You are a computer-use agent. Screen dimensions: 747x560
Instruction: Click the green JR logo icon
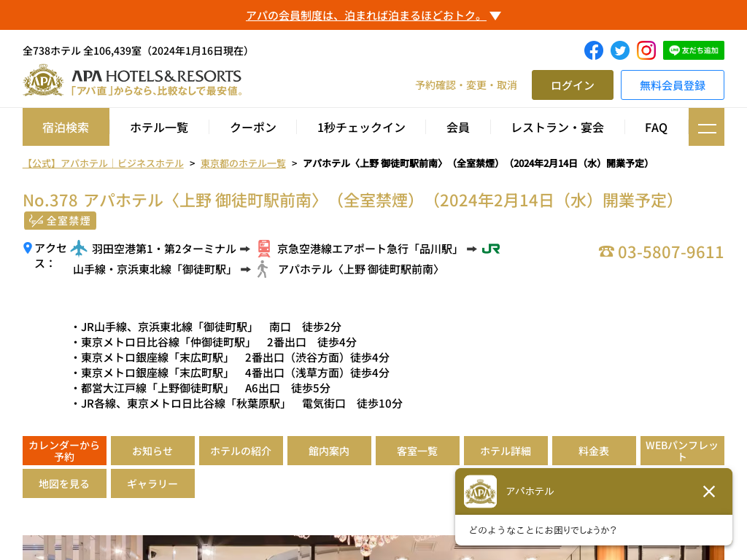pos(491,249)
